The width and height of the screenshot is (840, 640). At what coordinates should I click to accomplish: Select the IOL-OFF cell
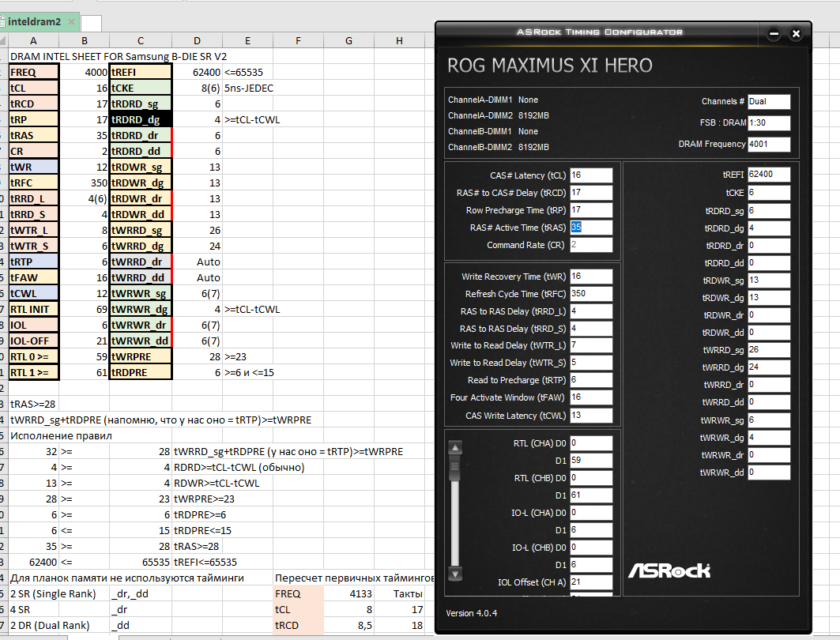tap(33, 341)
